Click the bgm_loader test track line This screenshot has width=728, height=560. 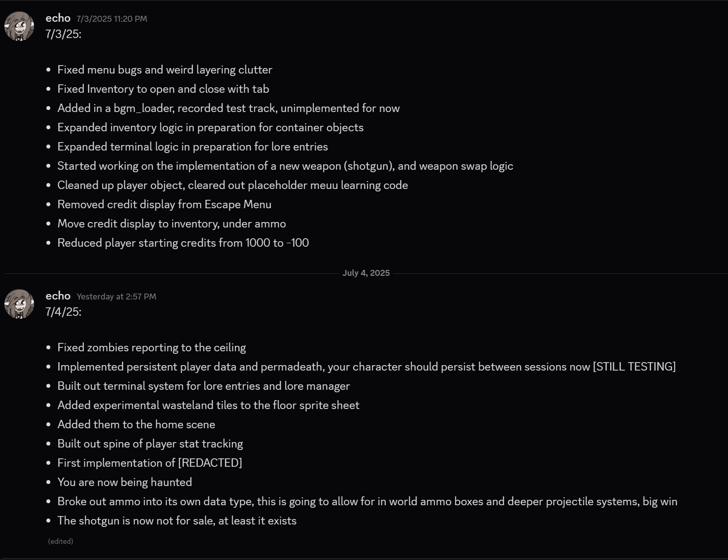click(228, 108)
